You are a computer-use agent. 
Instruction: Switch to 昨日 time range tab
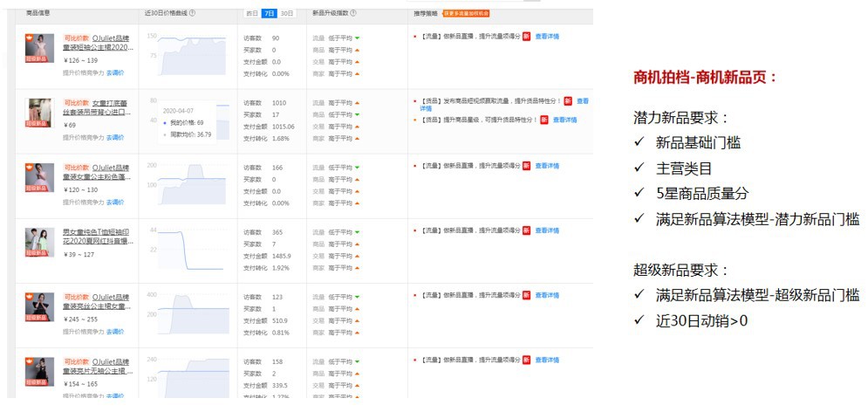[x=252, y=13]
